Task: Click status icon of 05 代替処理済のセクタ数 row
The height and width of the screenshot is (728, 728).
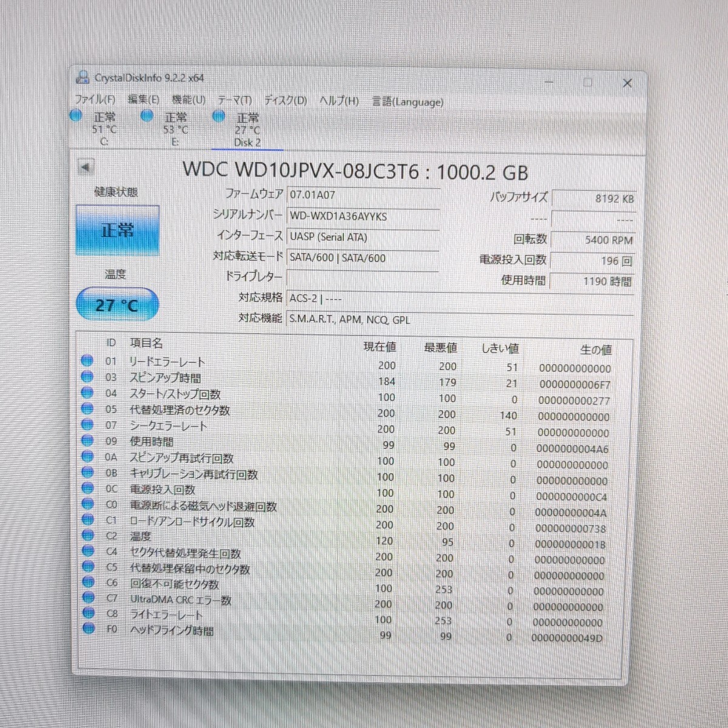Action: click(x=87, y=408)
